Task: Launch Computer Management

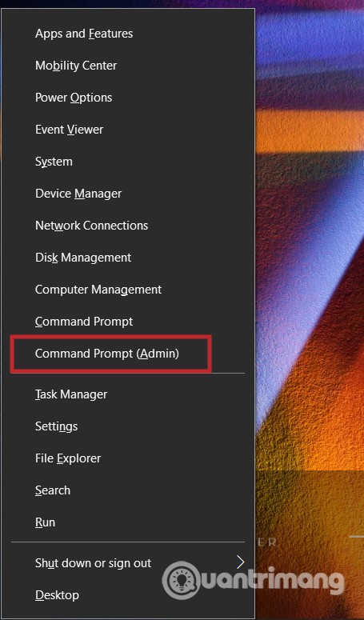Action: (128, 290)
